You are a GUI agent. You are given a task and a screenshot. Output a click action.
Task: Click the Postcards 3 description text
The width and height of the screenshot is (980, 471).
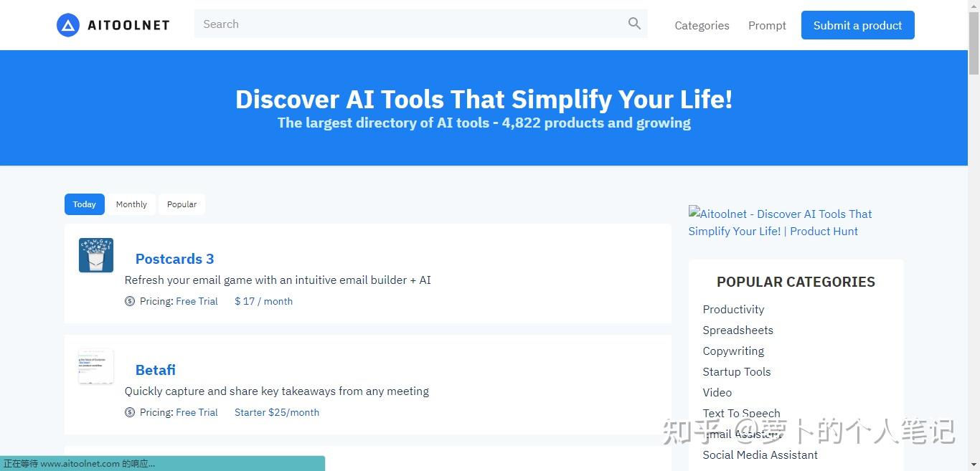[x=278, y=280]
